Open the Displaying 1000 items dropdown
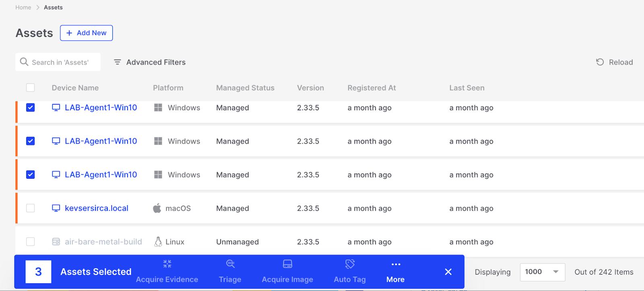The image size is (644, 291). (x=542, y=272)
